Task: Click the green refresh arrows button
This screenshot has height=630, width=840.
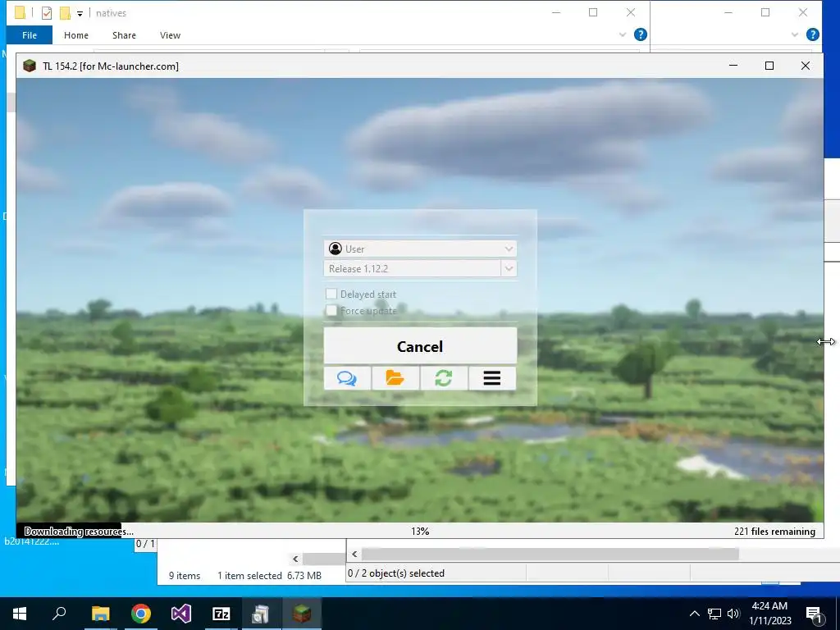Action: coord(444,378)
